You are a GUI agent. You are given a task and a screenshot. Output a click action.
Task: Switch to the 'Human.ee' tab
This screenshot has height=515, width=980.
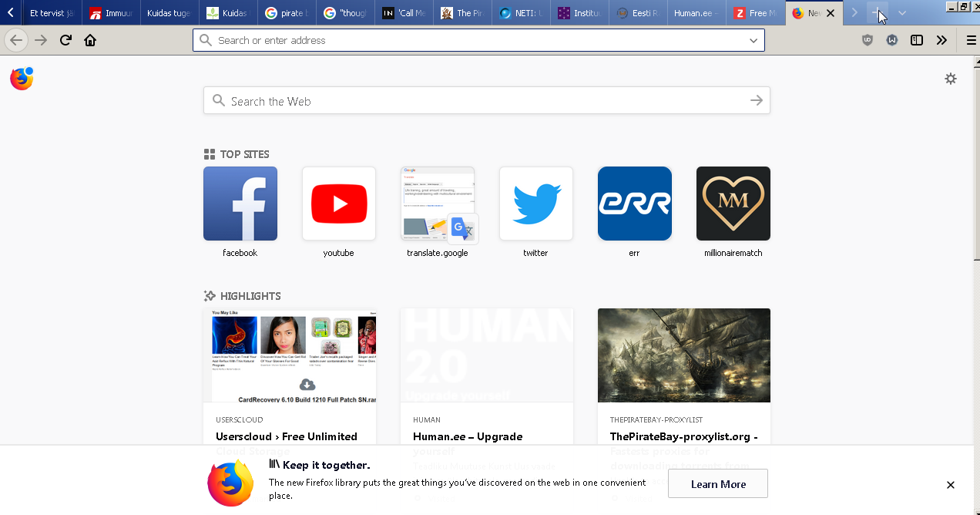[696, 13]
